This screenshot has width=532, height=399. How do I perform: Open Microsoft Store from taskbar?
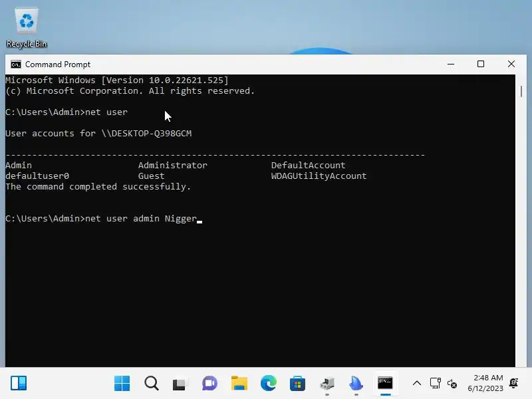[297, 384]
